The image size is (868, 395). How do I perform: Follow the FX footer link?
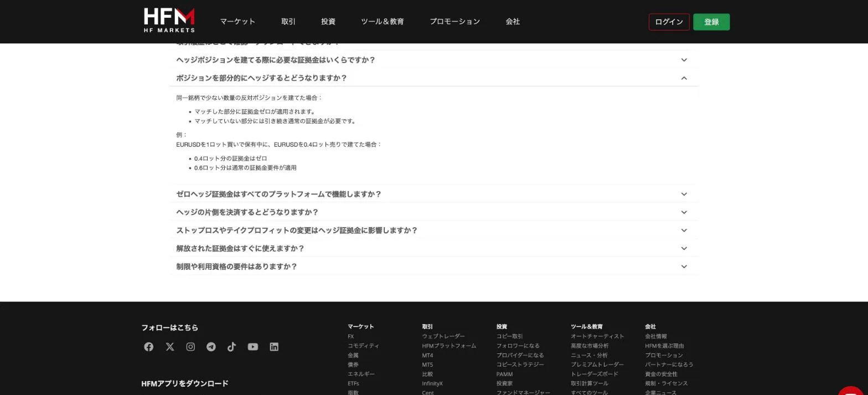pyautogui.click(x=350, y=336)
